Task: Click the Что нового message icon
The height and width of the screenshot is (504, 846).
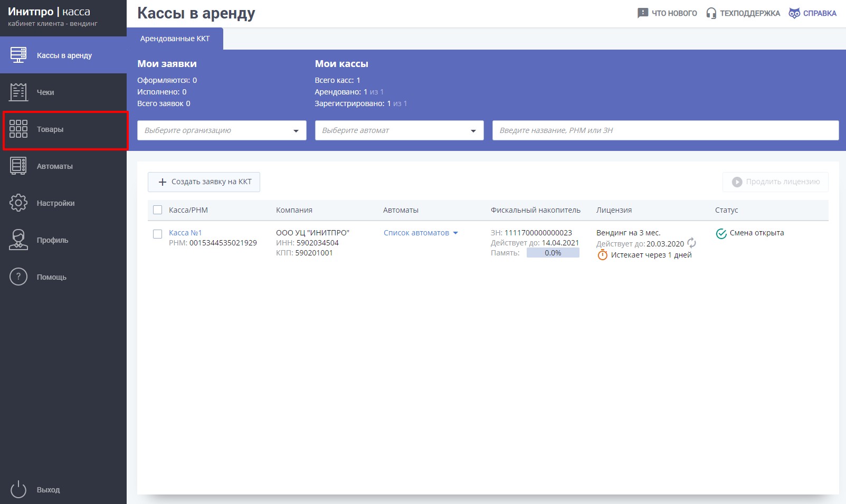Action: click(x=643, y=13)
